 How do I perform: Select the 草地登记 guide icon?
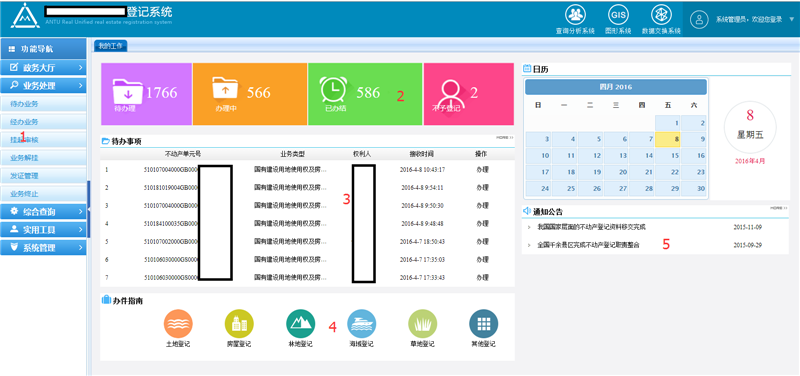422,323
